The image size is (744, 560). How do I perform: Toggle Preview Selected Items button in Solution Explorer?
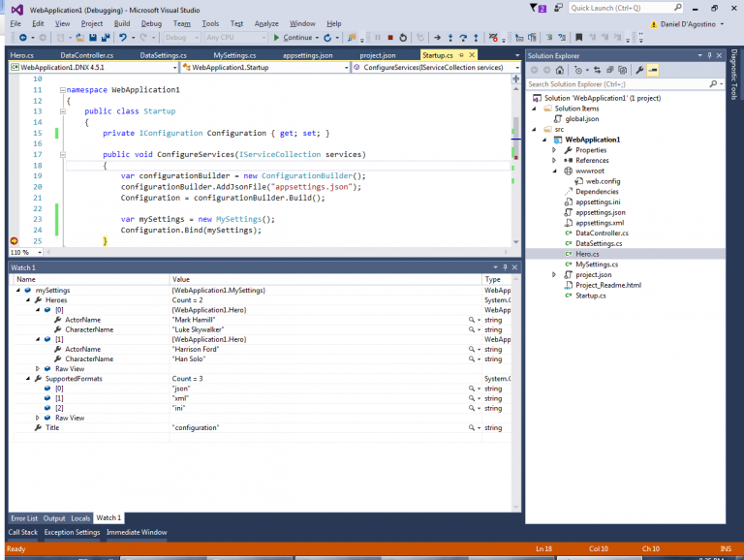point(653,70)
